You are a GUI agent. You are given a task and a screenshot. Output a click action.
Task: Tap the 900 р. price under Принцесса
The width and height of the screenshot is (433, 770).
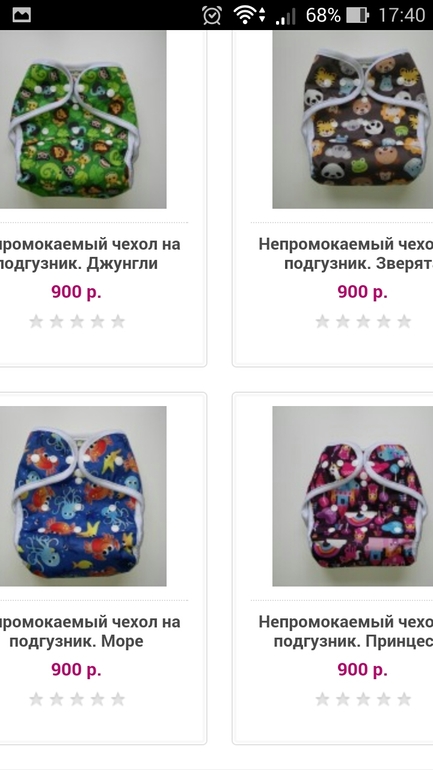[362, 669]
